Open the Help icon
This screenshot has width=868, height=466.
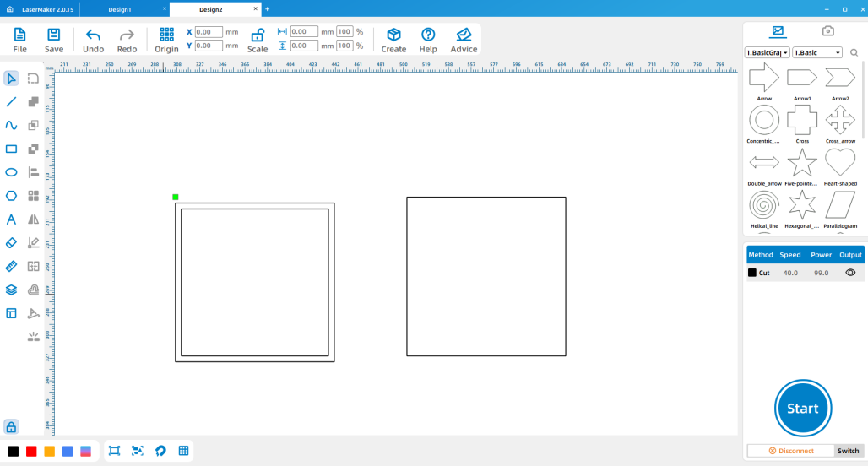428,35
